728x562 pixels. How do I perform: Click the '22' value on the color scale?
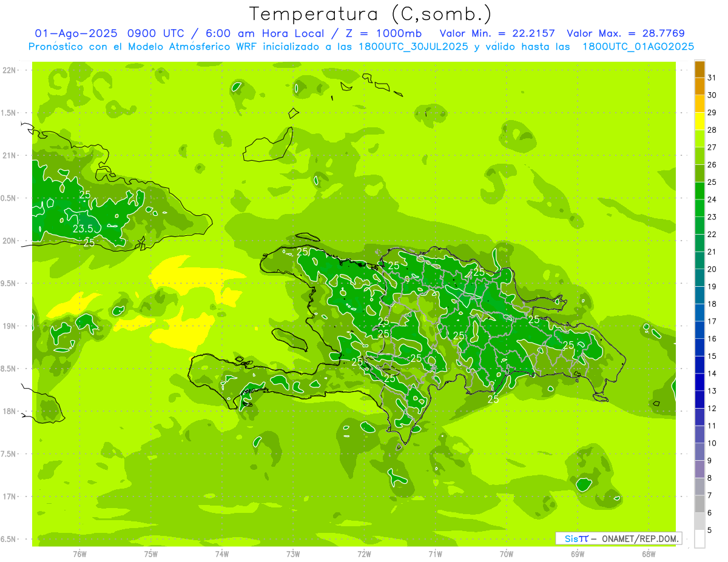tap(712, 234)
